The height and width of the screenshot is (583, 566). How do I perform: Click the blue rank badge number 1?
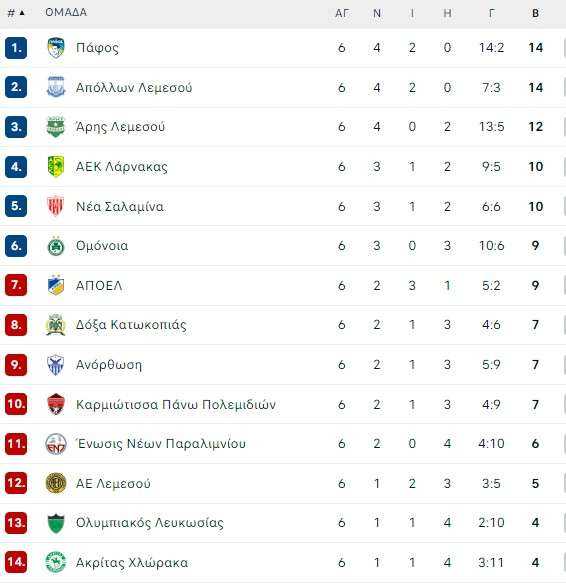tap(16, 48)
